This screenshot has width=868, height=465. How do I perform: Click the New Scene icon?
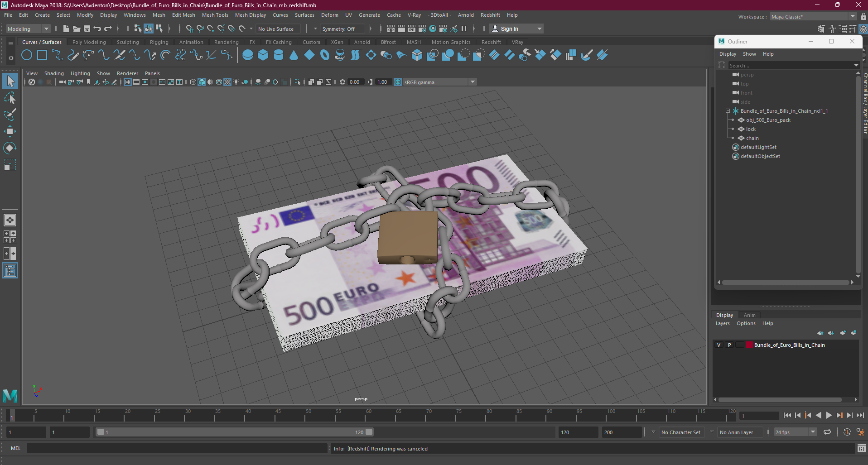pos(66,29)
